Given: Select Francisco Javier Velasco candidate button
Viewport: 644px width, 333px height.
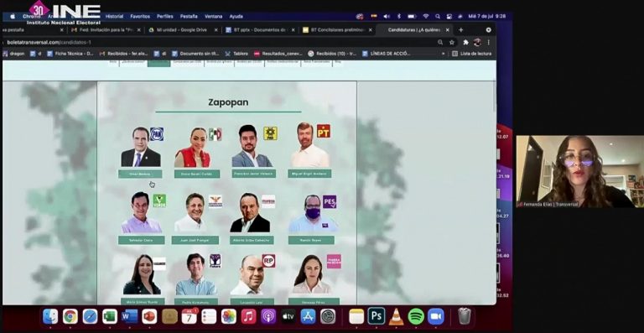Looking at the screenshot, I should pos(253,174).
